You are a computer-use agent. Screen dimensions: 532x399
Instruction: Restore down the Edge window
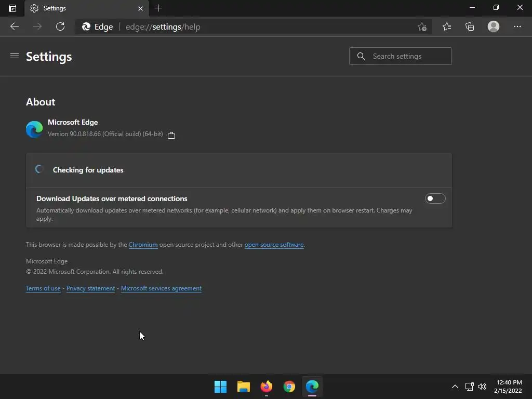[x=496, y=7]
